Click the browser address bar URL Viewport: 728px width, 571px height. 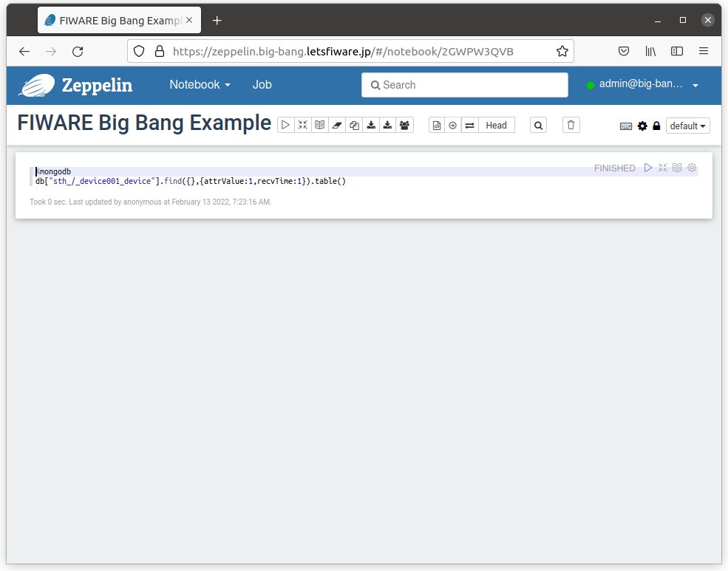pyautogui.click(x=343, y=52)
